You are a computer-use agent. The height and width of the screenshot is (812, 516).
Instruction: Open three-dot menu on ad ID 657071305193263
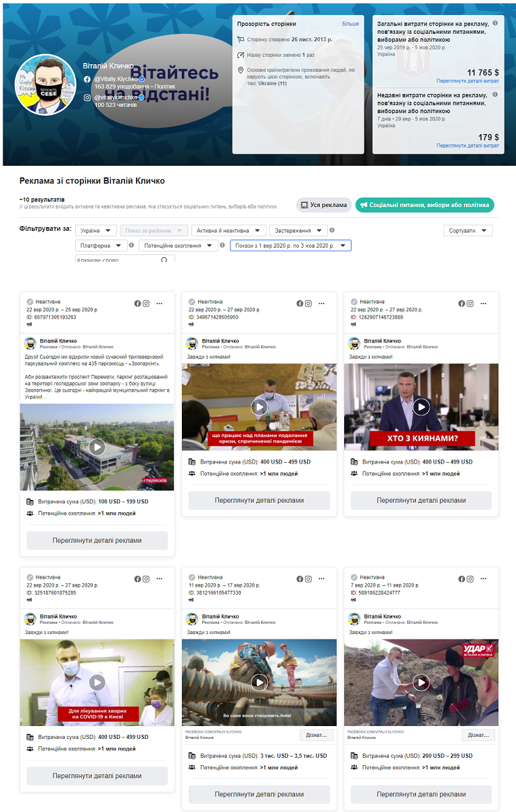(x=160, y=303)
